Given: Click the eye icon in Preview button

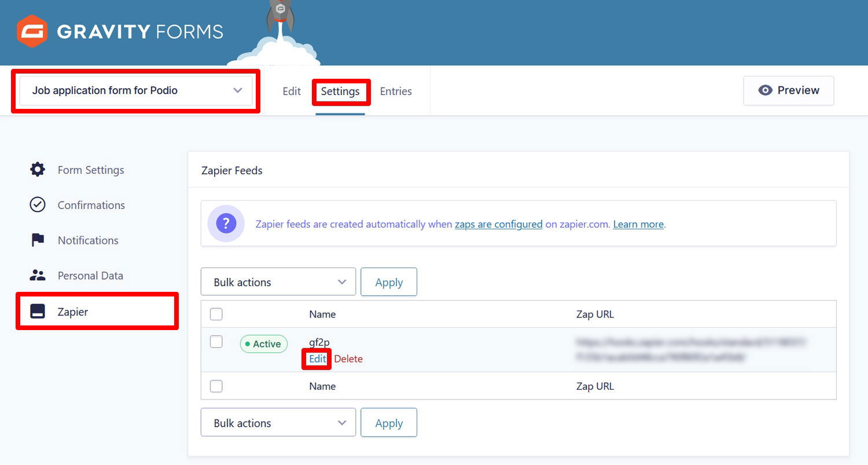Looking at the screenshot, I should click(766, 90).
